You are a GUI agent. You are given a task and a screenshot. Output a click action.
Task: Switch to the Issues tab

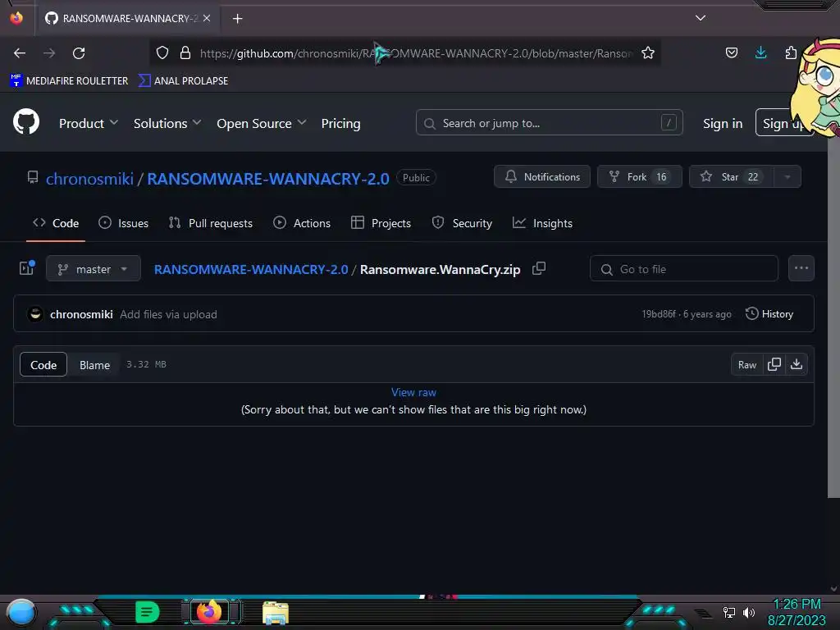[124, 223]
